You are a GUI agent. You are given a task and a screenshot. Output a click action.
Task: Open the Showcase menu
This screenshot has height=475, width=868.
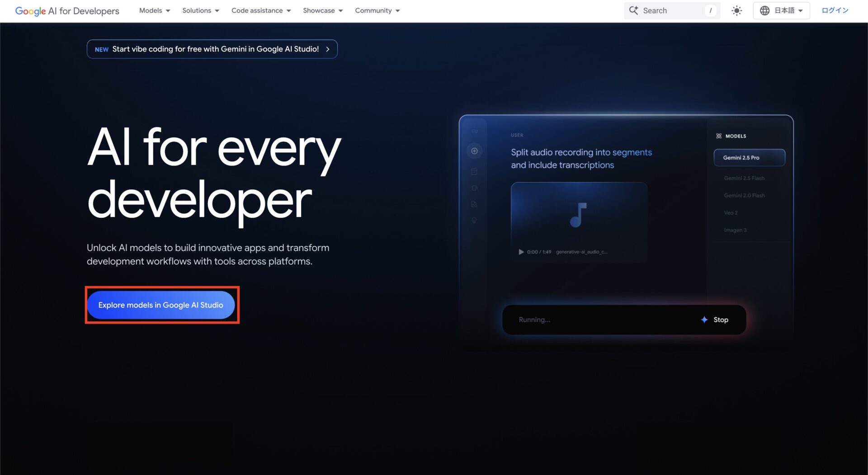tap(323, 10)
